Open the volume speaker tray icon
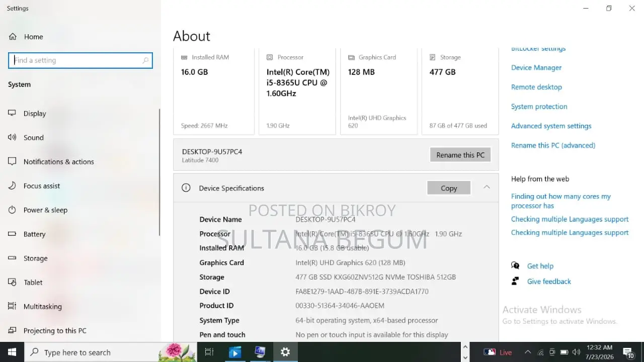Image resolution: width=644 pixels, height=362 pixels. pos(576,352)
